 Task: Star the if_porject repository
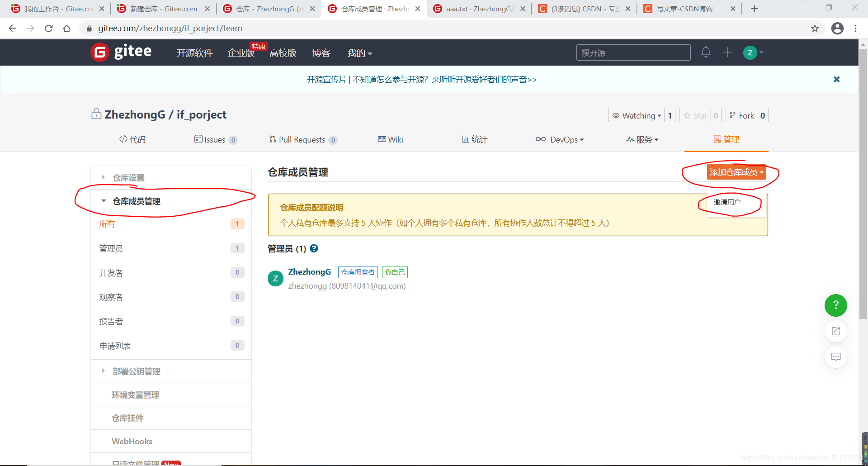click(695, 115)
